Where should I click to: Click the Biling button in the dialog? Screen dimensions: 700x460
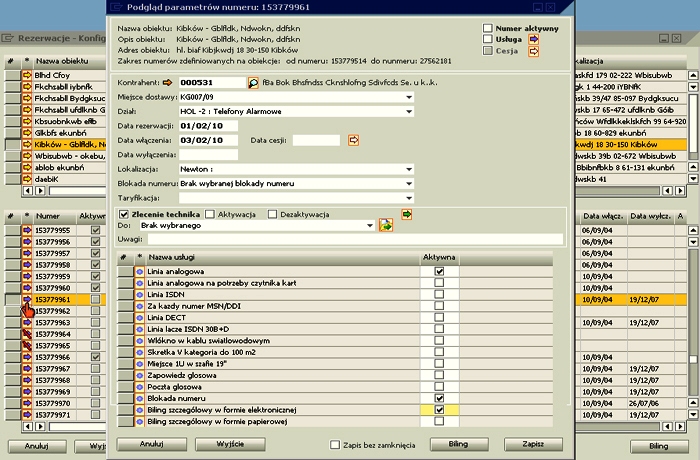459,444
